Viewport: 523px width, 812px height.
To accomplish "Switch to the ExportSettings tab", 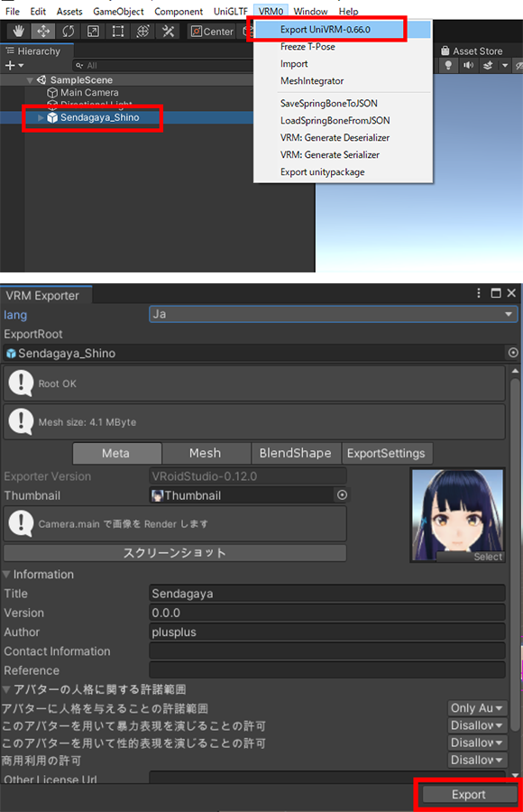I will point(386,453).
